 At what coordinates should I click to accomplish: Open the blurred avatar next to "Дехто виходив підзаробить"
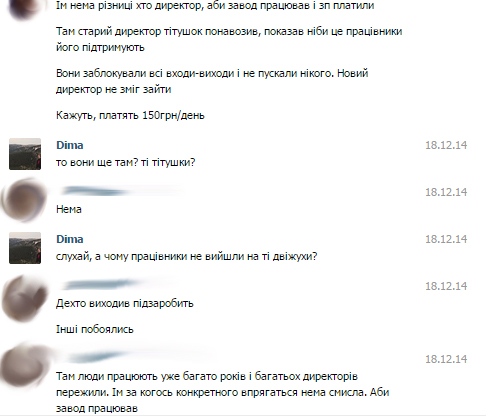(x=24, y=298)
